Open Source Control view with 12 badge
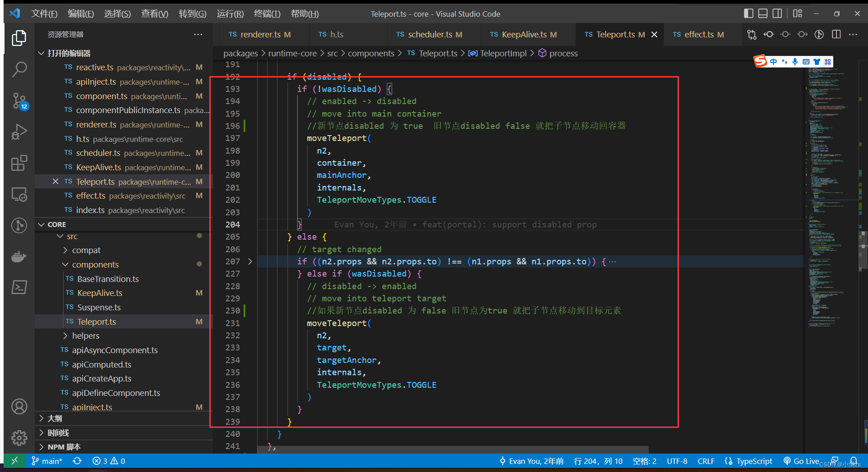Screen dimensions: 868x472 19,101
